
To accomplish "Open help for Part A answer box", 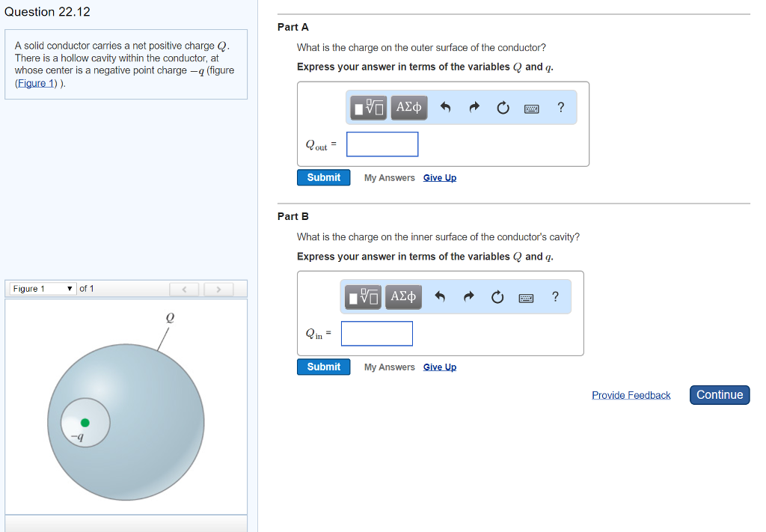I will coord(560,108).
